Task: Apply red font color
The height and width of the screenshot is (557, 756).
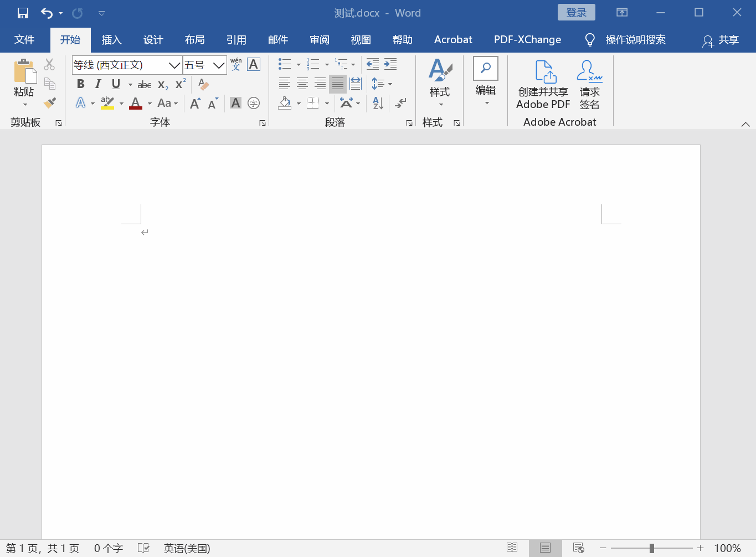Action: point(136,103)
